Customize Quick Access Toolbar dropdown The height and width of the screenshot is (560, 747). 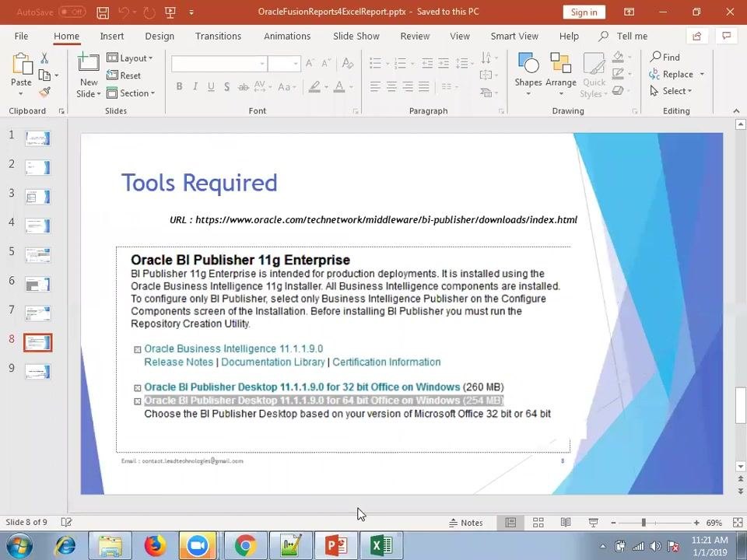[x=191, y=12]
